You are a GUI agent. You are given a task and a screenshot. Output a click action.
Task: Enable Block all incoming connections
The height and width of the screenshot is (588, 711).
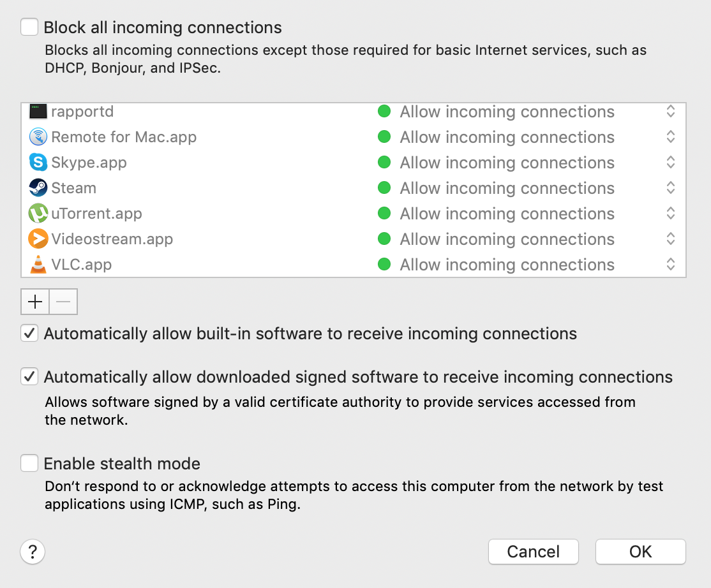click(27, 27)
